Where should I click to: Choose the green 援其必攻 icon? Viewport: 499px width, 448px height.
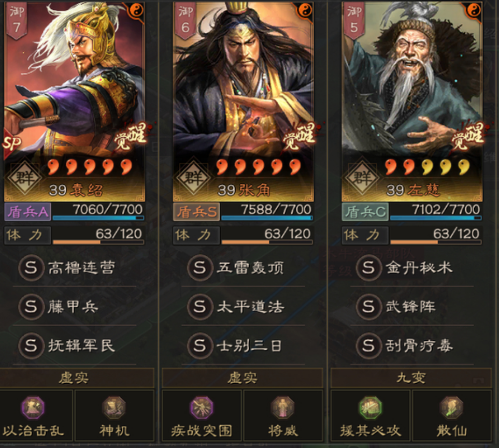tap(370, 408)
